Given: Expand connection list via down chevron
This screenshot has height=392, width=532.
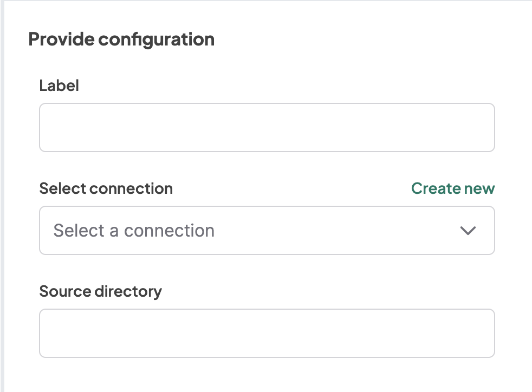Looking at the screenshot, I should coord(468,231).
